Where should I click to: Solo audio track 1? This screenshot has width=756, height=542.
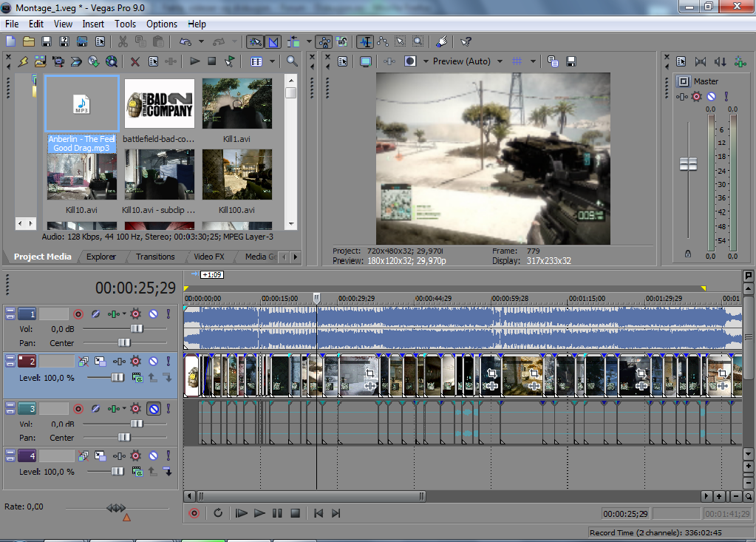(168, 314)
